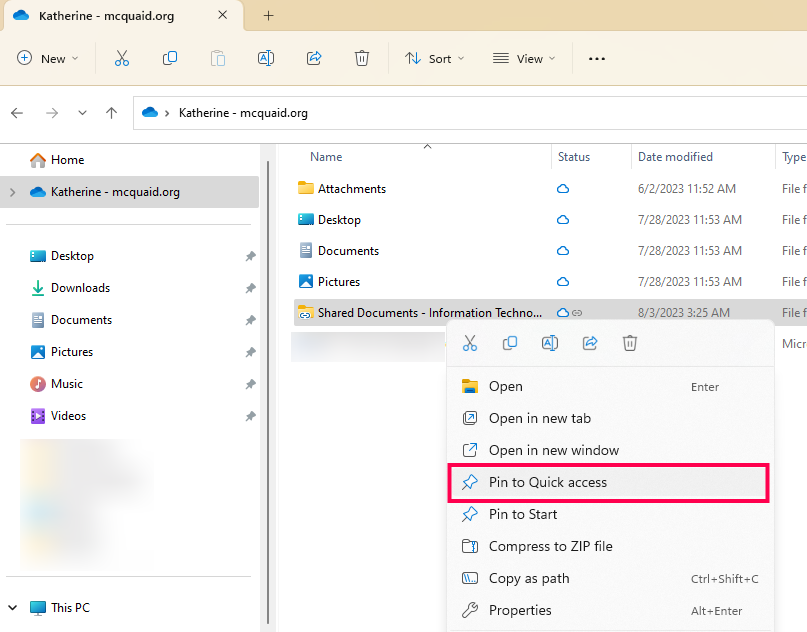Click the OneDrive cloud icon in the address bar

[150, 112]
